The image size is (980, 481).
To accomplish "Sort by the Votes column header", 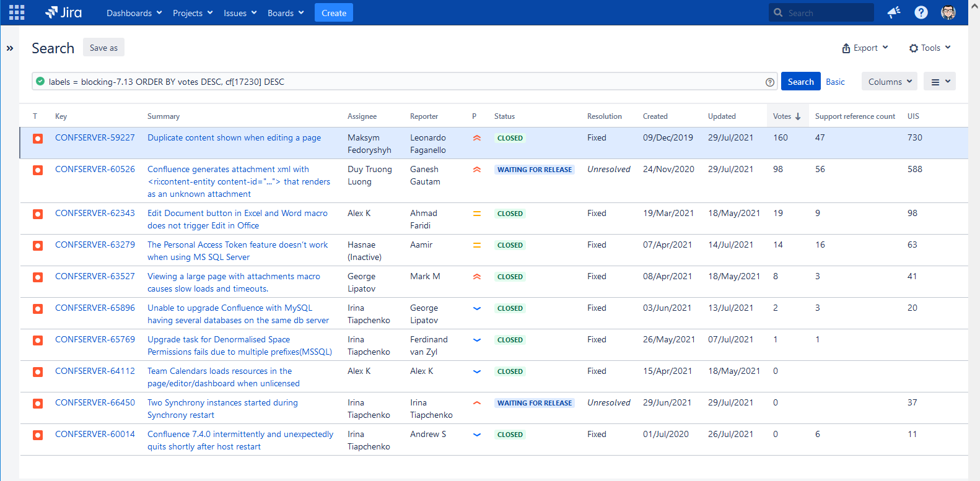I will (787, 116).
